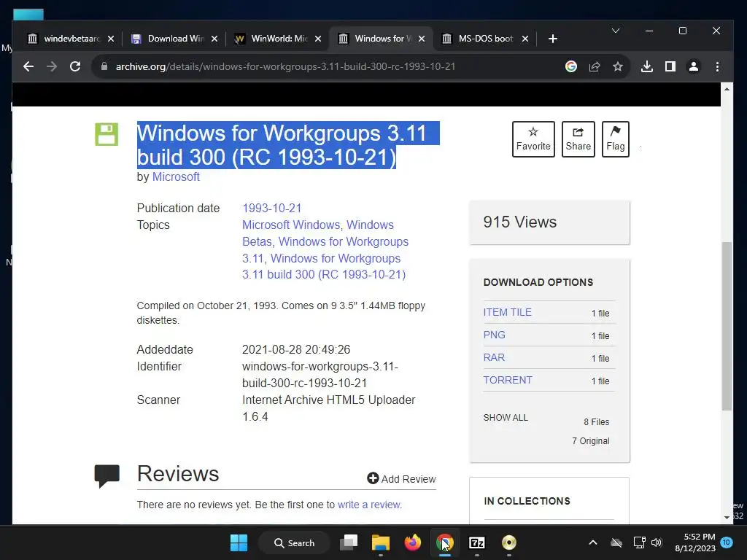This screenshot has width=747, height=560.
Task: Toggle Chrome side panel
Action: click(670, 66)
